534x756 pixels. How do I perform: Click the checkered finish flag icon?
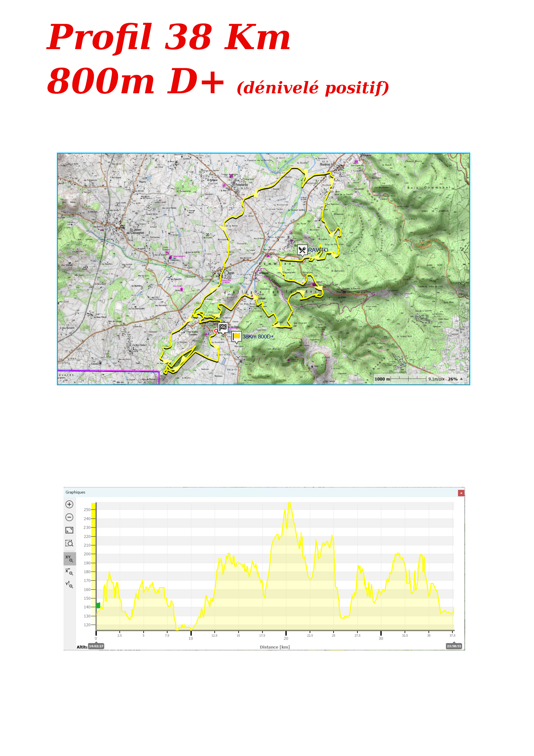click(x=223, y=328)
